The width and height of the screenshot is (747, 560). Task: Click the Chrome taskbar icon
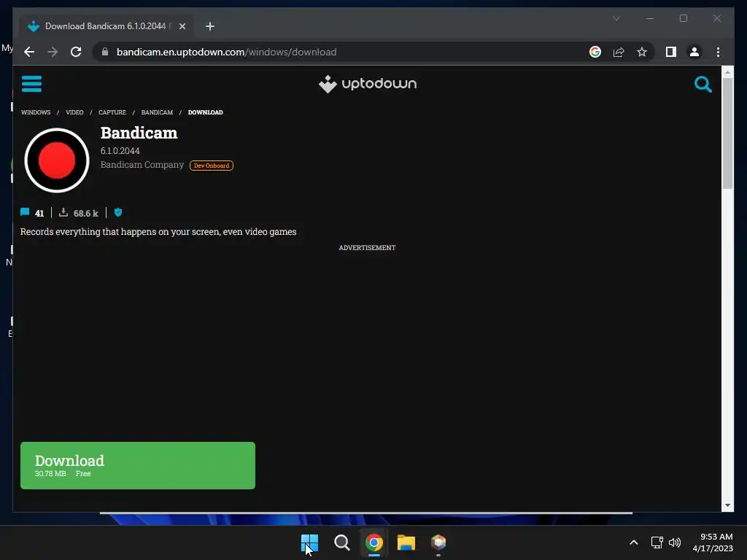tap(374, 542)
